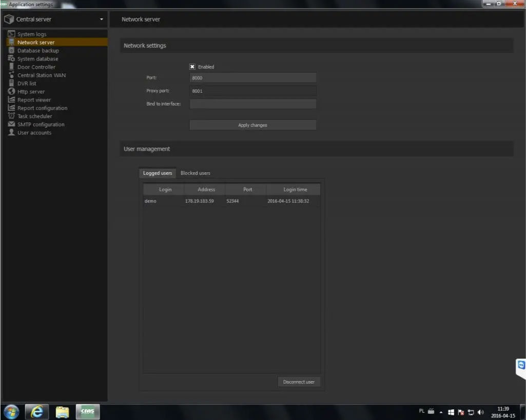
Task: Expand the Central server dropdown
Action: 101,19
